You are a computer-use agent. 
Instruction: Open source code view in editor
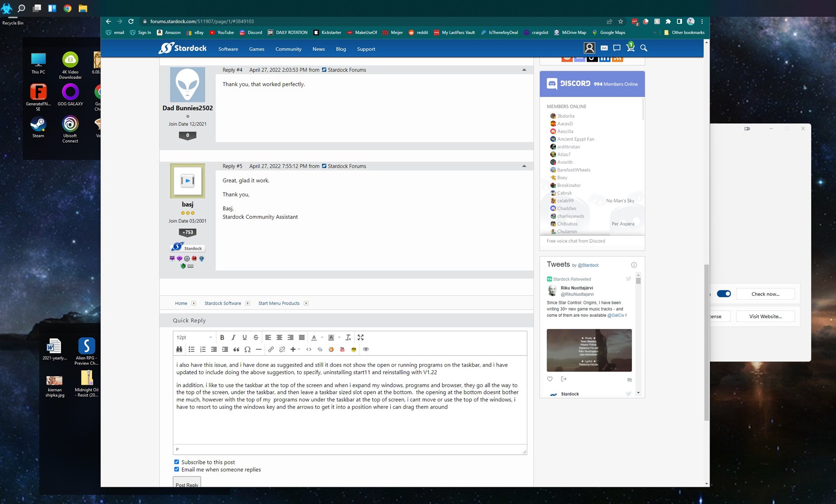309,349
